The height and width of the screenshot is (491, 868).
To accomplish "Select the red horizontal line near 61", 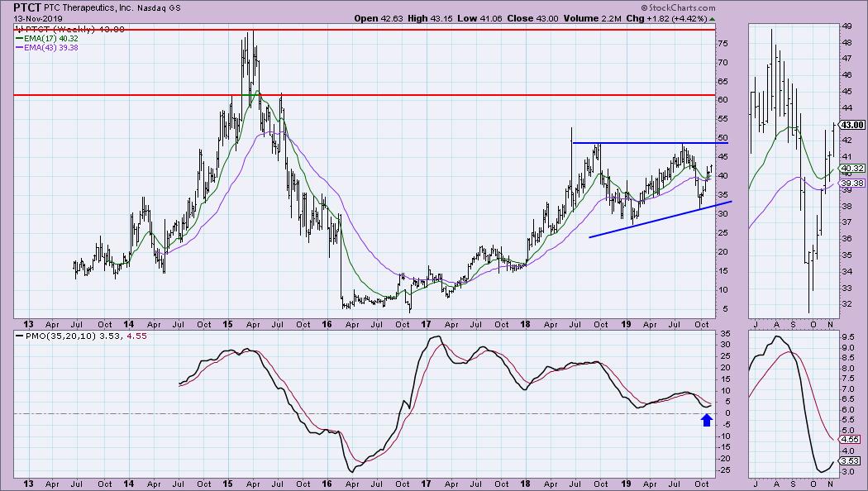I will (364, 95).
